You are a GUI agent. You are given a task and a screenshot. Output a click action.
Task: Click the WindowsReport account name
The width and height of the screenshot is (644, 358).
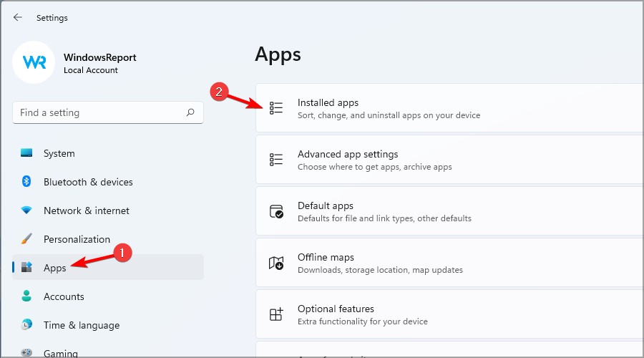[99, 57]
